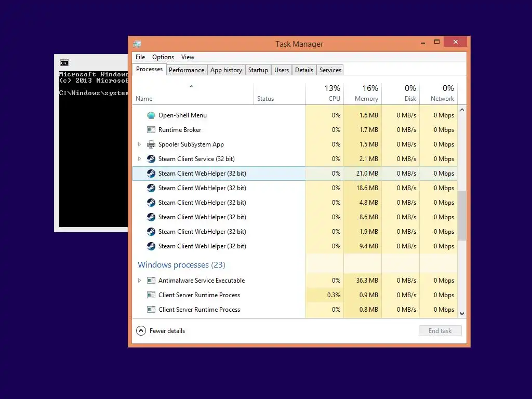Expand the Steam Client Service row
Image resolution: width=532 pixels, height=399 pixels.
click(139, 159)
